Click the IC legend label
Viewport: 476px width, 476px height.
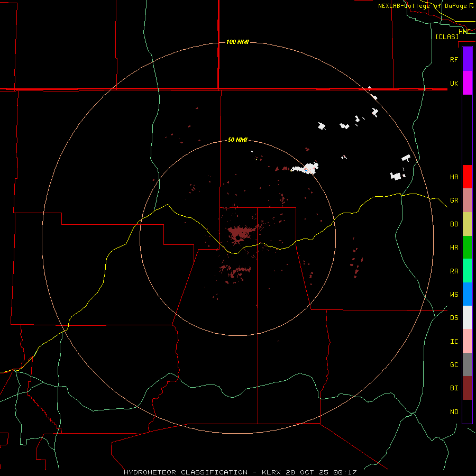[454, 342]
